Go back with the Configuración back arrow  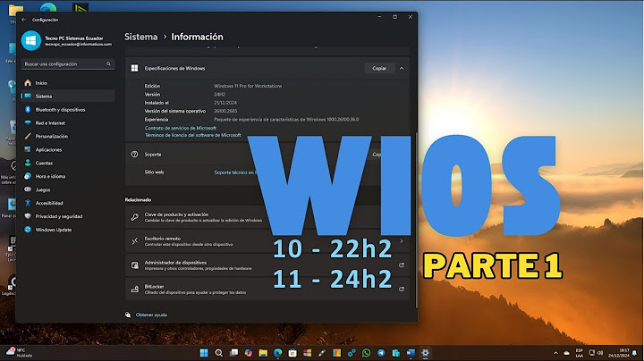coord(23,20)
